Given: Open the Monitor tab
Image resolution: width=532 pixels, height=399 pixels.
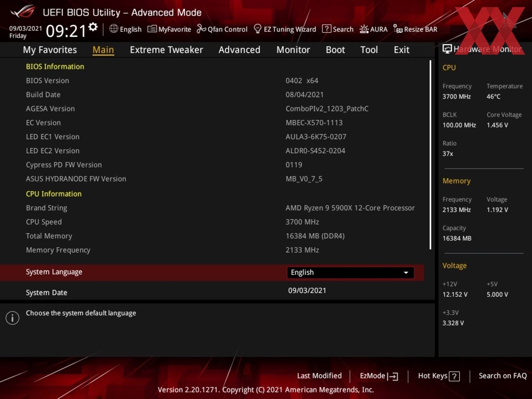Looking at the screenshot, I should coord(293,50).
